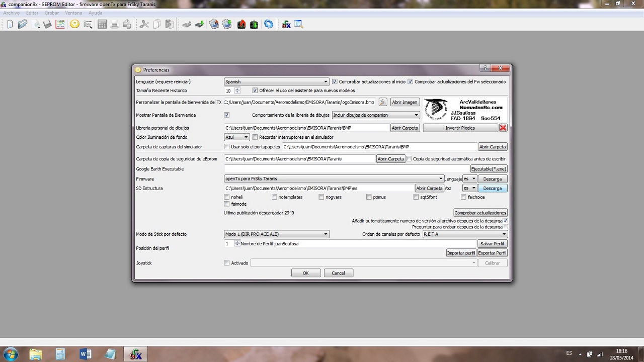Open the Color Iluminación de fondo Azul dropdown
644x362 pixels.
click(x=236, y=137)
